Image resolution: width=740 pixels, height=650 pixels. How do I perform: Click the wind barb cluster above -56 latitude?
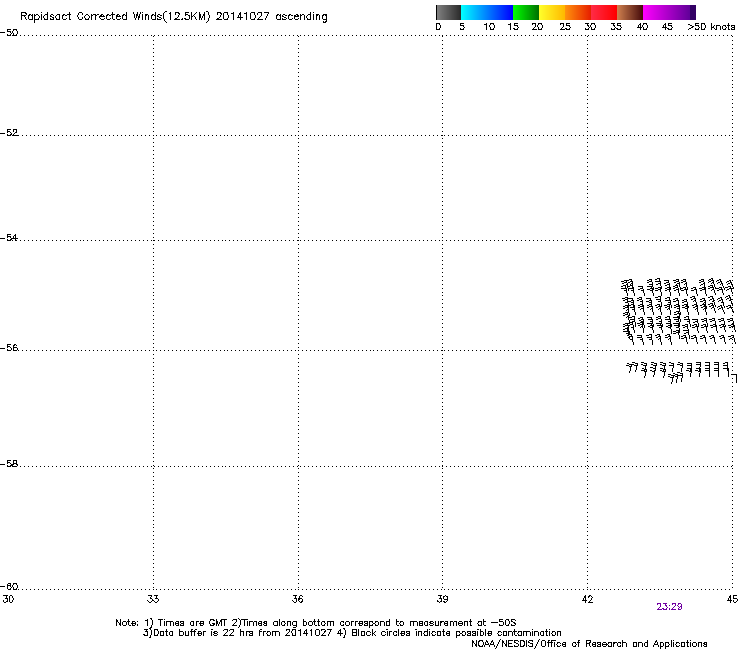pyautogui.click(x=678, y=312)
